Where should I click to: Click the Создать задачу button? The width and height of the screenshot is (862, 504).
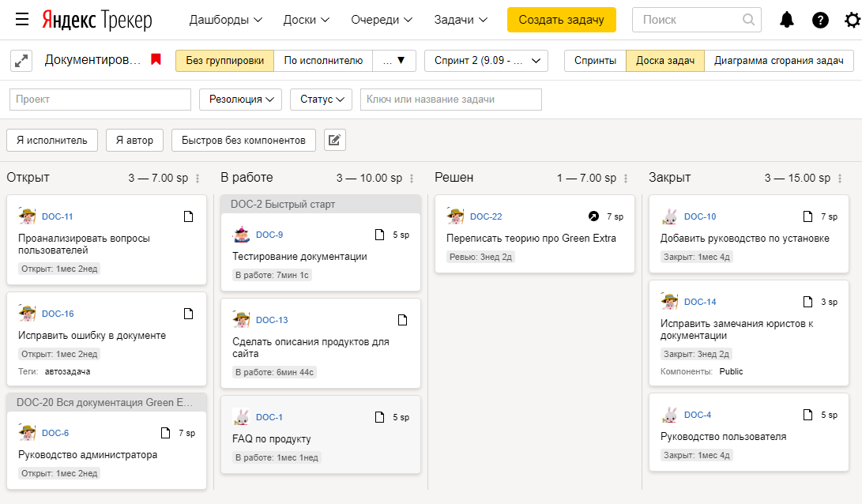pyautogui.click(x=561, y=20)
